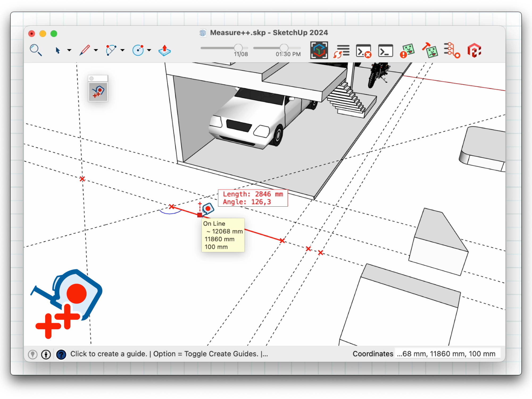Expand the Arc tool dropdown arrow

click(122, 50)
